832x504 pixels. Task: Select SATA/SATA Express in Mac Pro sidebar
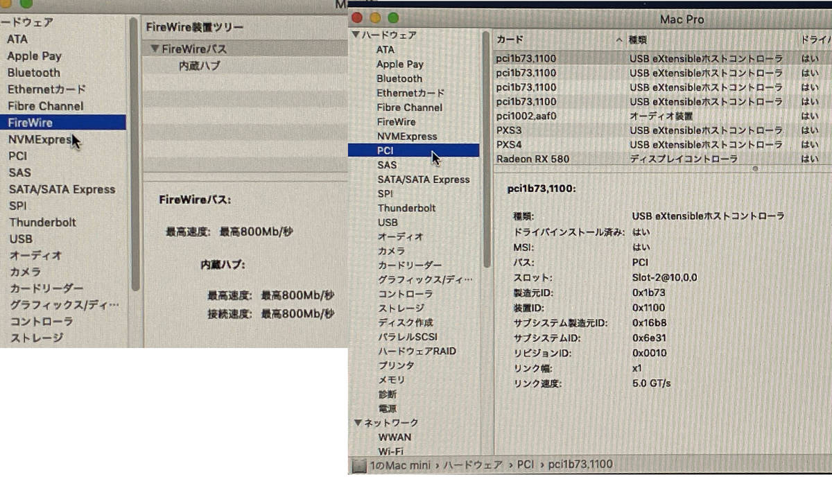click(x=424, y=180)
